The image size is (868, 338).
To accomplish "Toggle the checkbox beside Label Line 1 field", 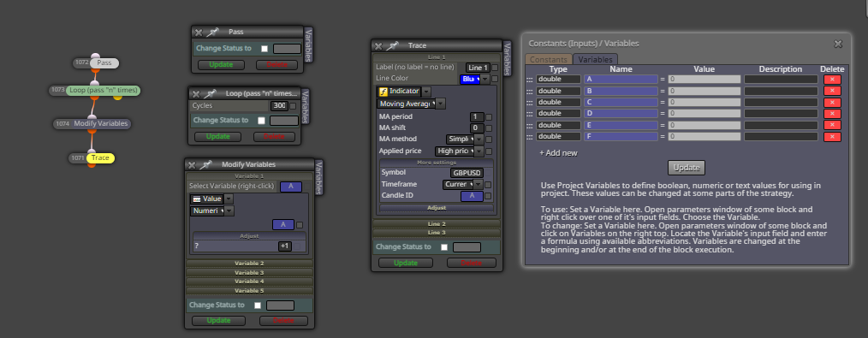I will click(495, 68).
